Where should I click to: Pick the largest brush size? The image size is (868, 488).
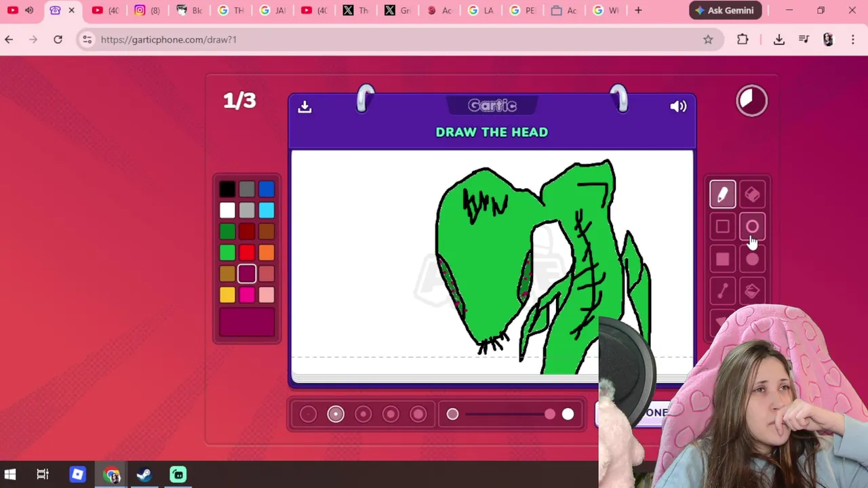[x=418, y=414]
